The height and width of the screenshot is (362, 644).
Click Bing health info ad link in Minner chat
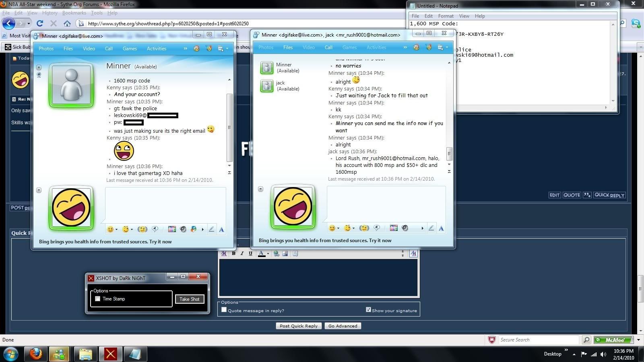[x=105, y=242]
